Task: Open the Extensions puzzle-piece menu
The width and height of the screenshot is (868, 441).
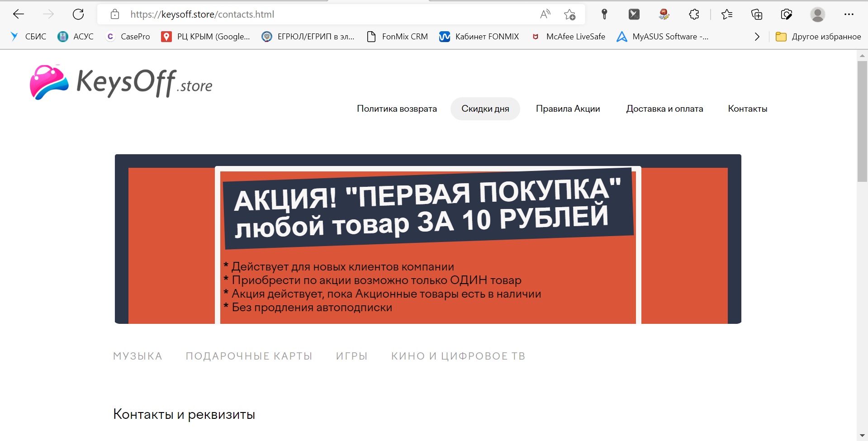Action: pos(694,14)
